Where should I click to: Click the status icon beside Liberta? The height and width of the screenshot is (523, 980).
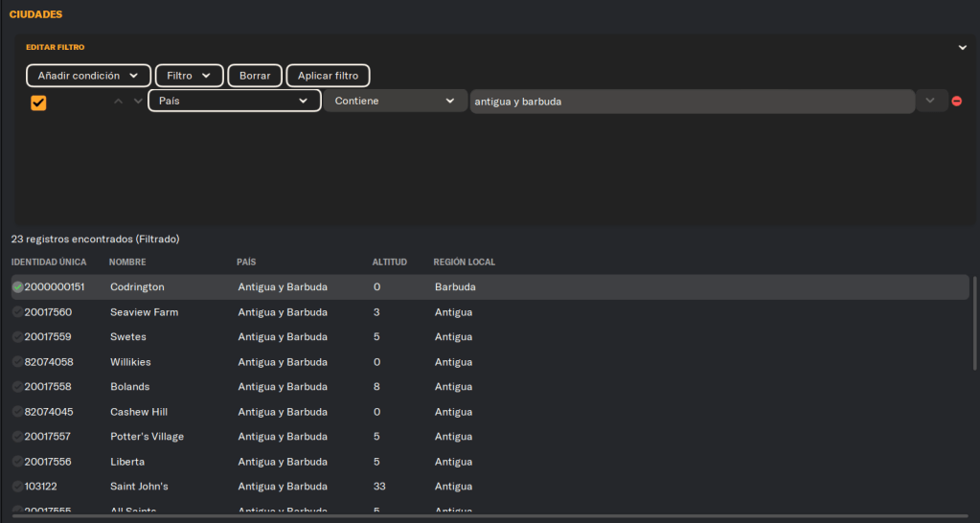coord(17,462)
